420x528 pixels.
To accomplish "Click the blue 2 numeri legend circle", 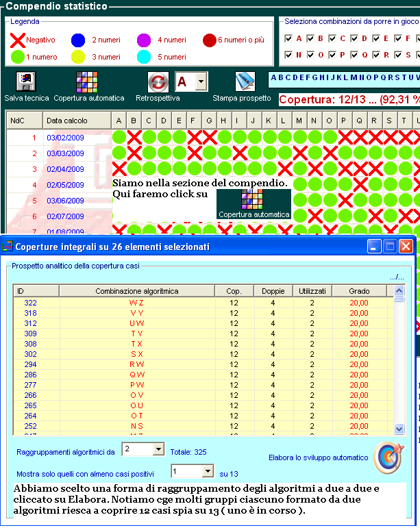I will 78,40.
